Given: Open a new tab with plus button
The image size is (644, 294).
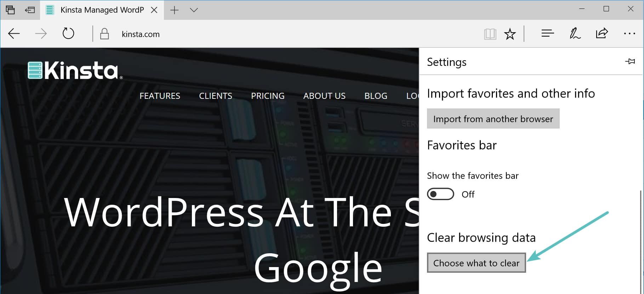Looking at the screenshot, I should [x=175, y=10].
